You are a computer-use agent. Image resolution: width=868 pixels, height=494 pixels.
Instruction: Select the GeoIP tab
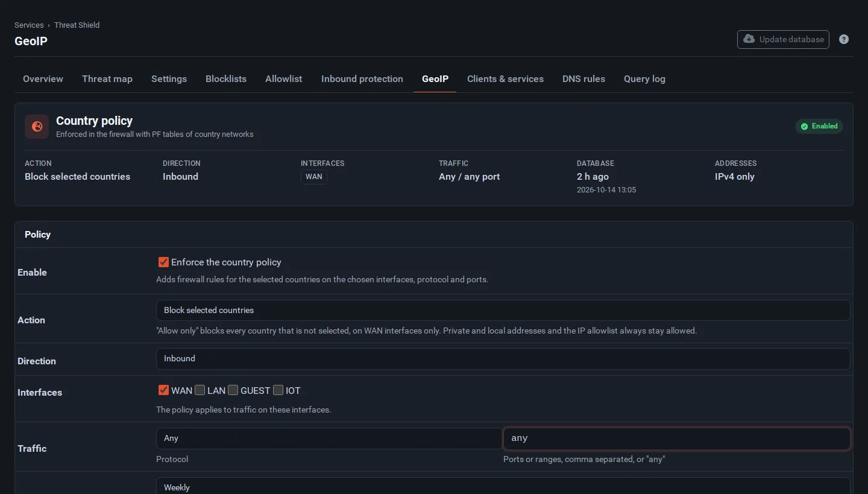pos(435,79)
